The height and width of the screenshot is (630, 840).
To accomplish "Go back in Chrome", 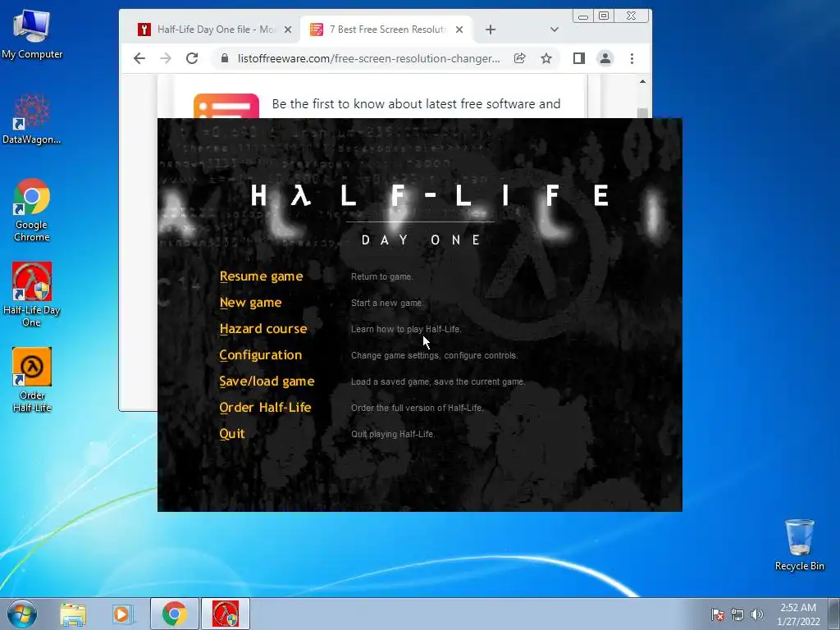I will coord(139,58).
